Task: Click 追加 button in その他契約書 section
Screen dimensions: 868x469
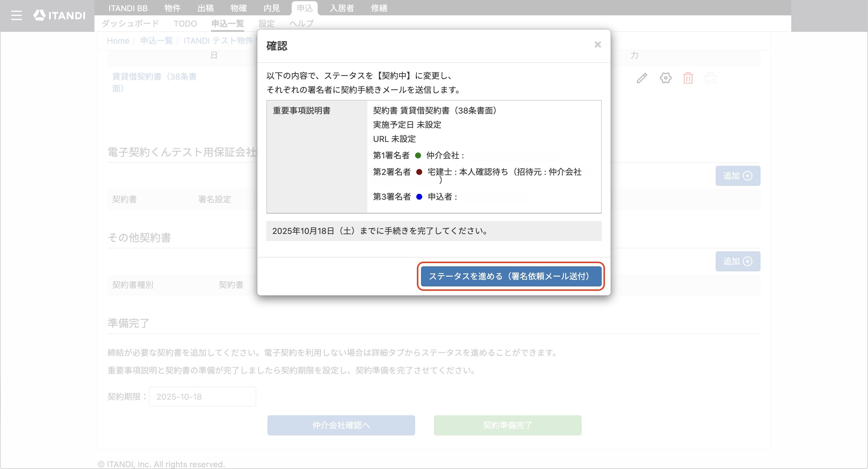Action: tap(738, 261)
